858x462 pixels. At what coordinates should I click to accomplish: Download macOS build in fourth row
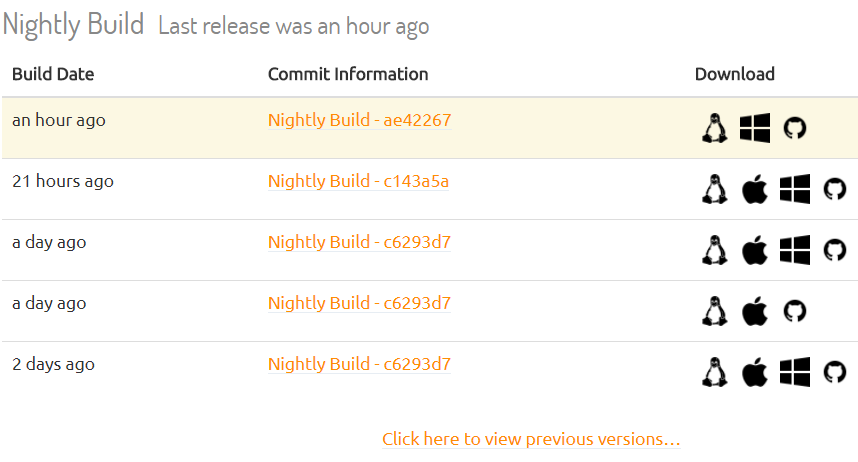pyautogui.click(x=755, y=311)
